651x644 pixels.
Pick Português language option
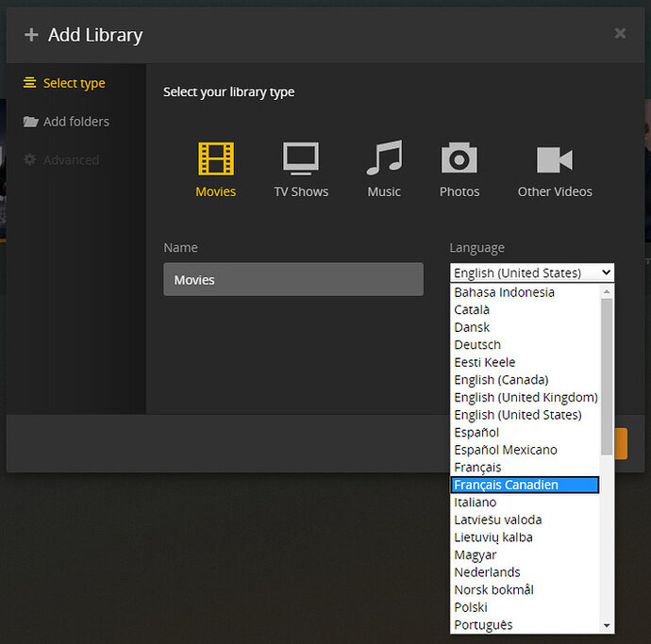tap(525, 624)
